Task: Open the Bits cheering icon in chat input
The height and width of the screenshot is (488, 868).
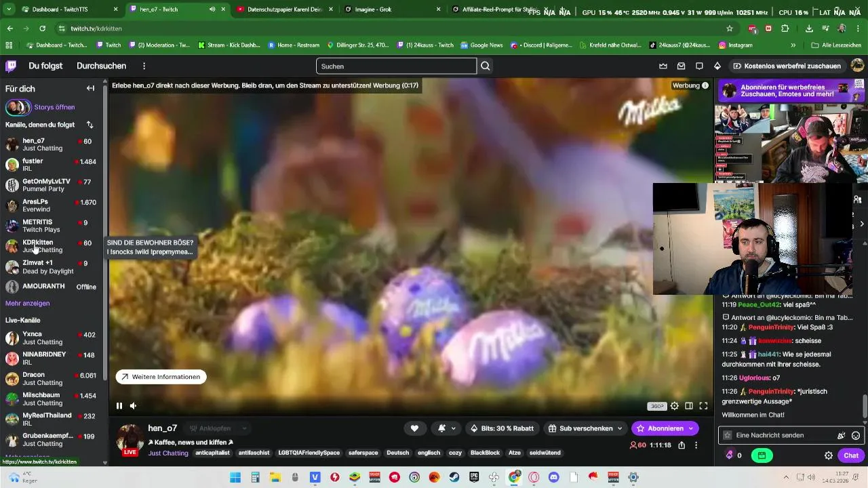Action: 842,435
